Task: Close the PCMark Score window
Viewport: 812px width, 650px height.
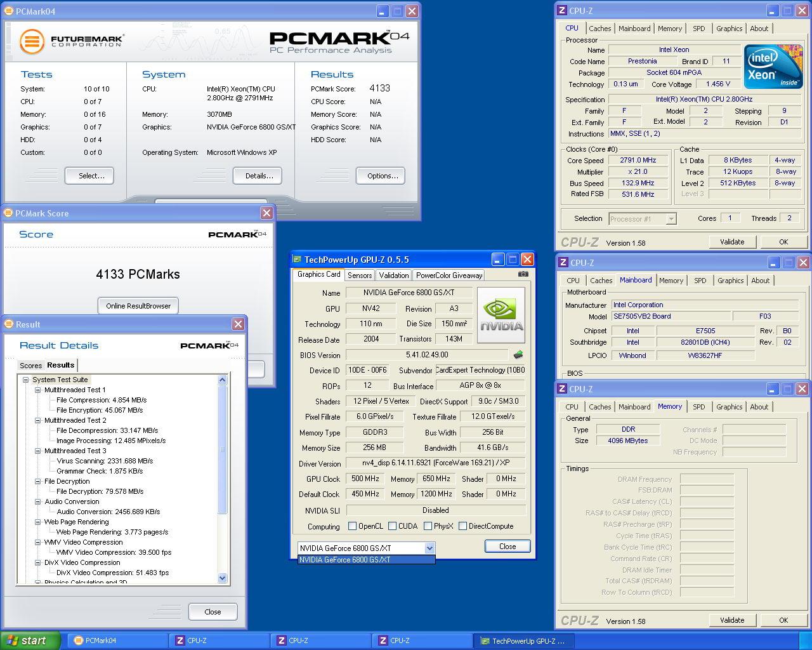Action: click(x=266, y=213)
